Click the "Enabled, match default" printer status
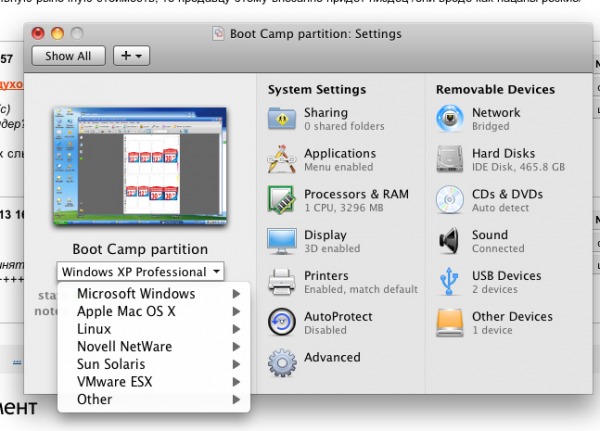 pyautogui.click(x=361, y=289)
